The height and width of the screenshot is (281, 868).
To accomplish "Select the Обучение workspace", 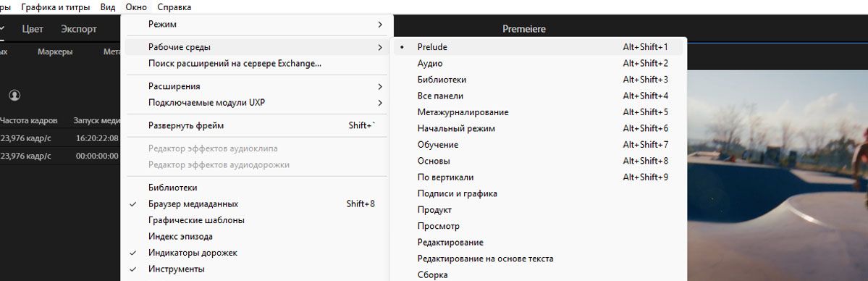I will pyautogui.click(x=538, y=145).
